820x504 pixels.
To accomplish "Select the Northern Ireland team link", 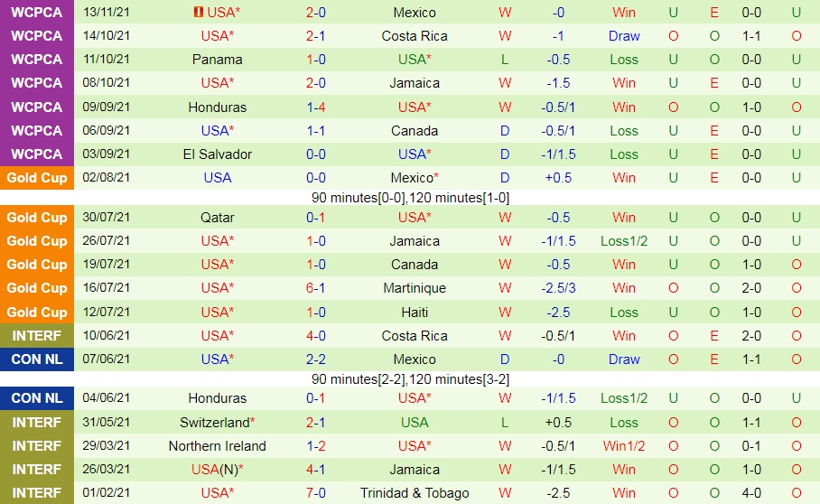I will coord(218,445).
